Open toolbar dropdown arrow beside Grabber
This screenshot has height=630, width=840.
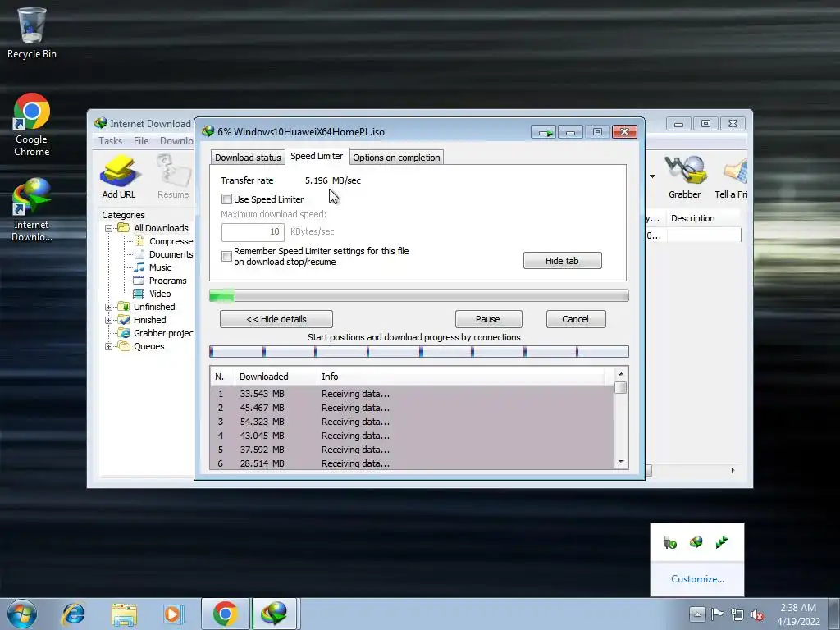[652, 176]
